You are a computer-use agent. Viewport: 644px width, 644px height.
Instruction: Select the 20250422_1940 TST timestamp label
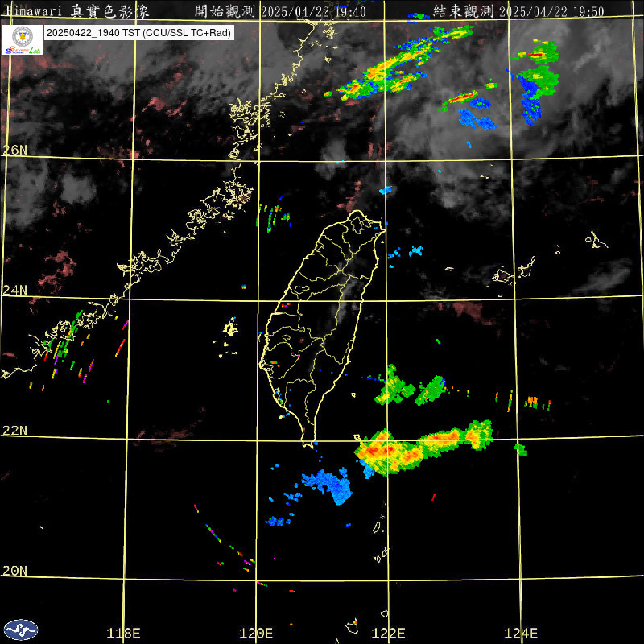coord(138,33)
